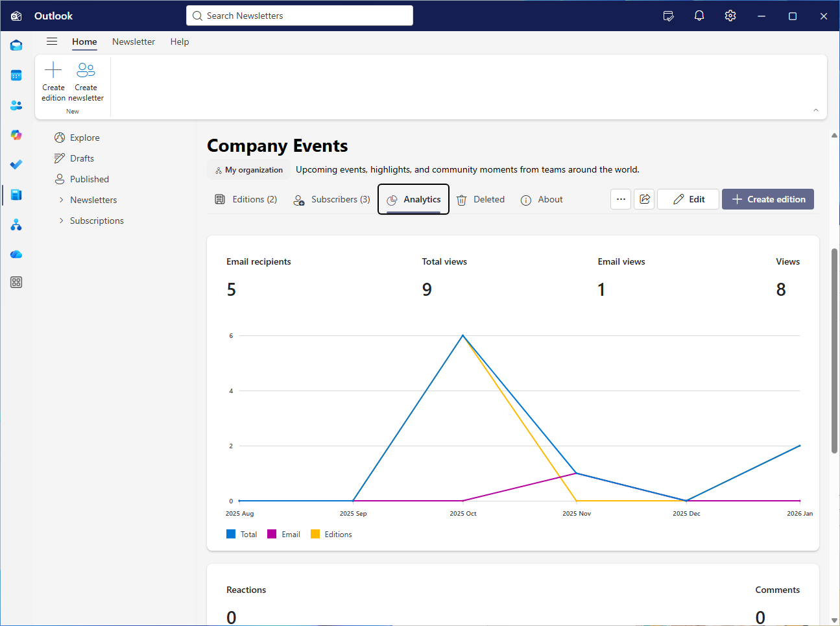Open the settings gear in title bar
The height and width of the screenshot is (626, 840).
730,16
